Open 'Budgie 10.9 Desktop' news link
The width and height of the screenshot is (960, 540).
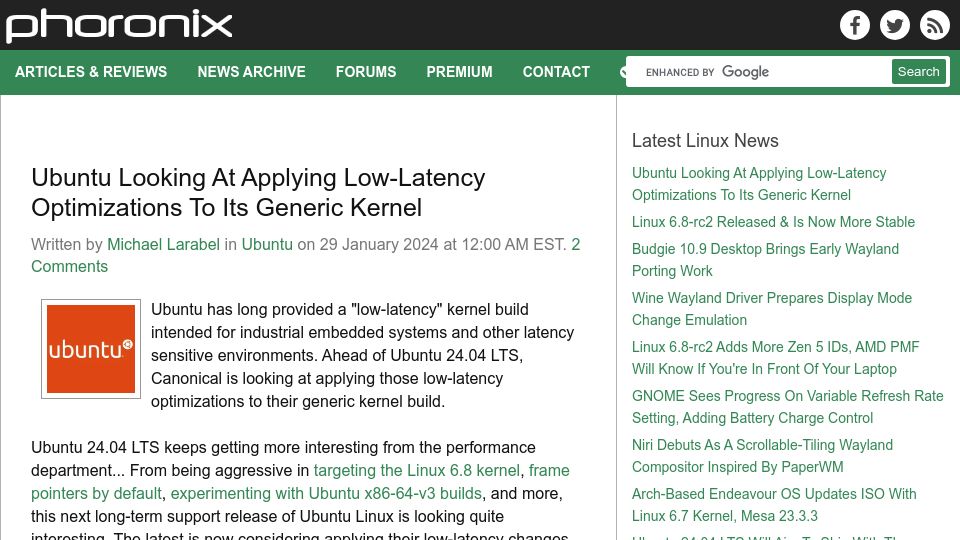(x=765, y=260)
